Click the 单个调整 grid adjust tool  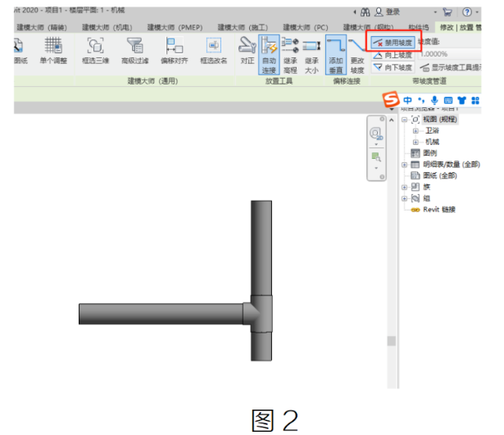tap(53, 51)
